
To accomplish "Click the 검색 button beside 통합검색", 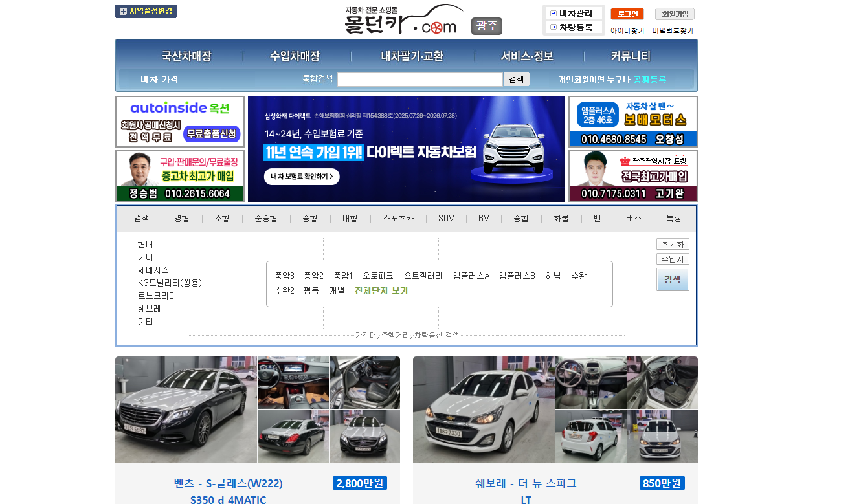I will click(516, 79).
